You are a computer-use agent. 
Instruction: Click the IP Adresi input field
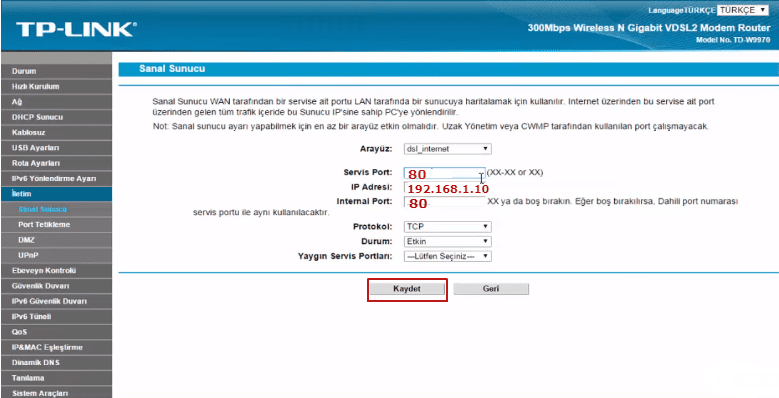[444, 188]
